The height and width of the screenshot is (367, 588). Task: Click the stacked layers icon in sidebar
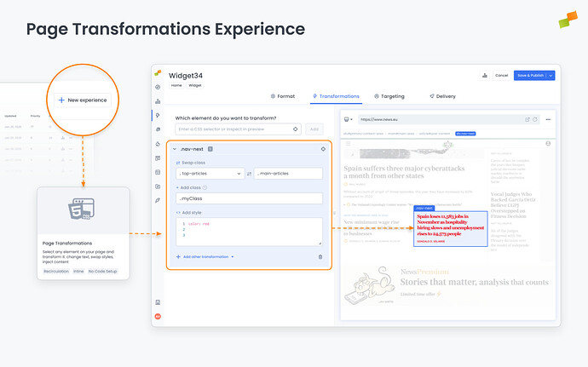click(x=158, y=129)
